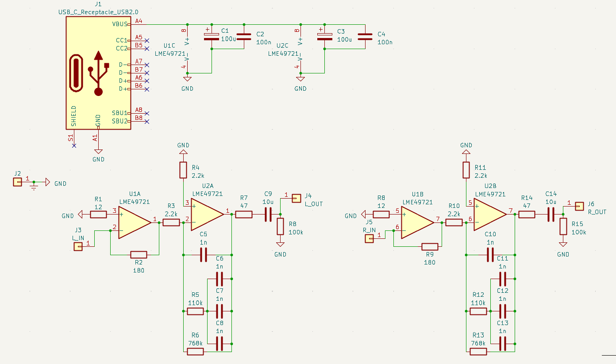This screenshot has width=616, height=364.
Task: Select resistor R12 symbol
Action: [x=478, y=311]
